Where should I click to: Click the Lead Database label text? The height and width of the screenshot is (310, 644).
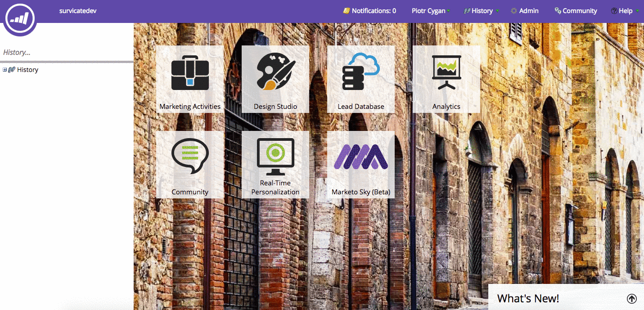361,107
